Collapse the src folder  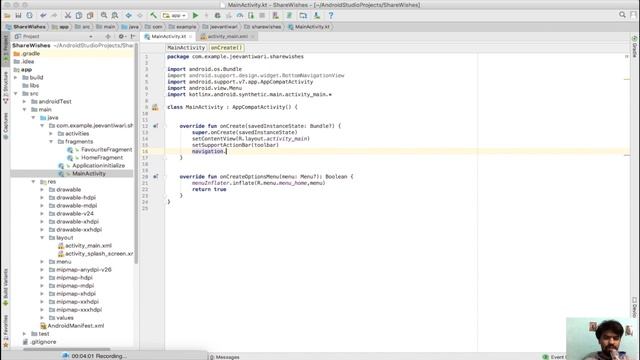(16, 93)
